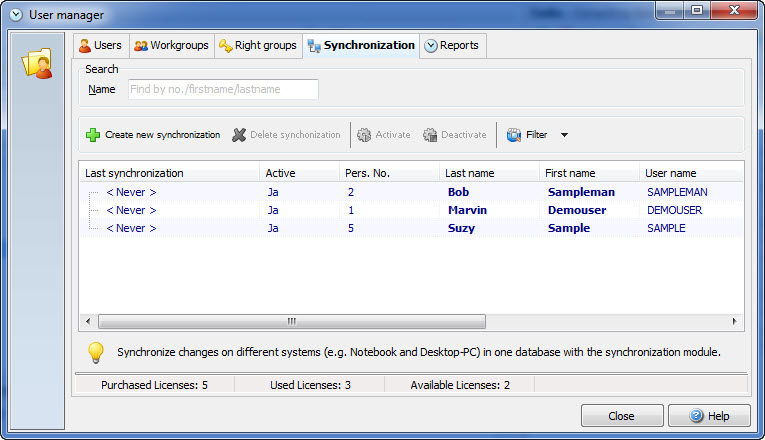Screen dimensions: 765x440
Task: Click the Activate button label
Action: point(393,135)
